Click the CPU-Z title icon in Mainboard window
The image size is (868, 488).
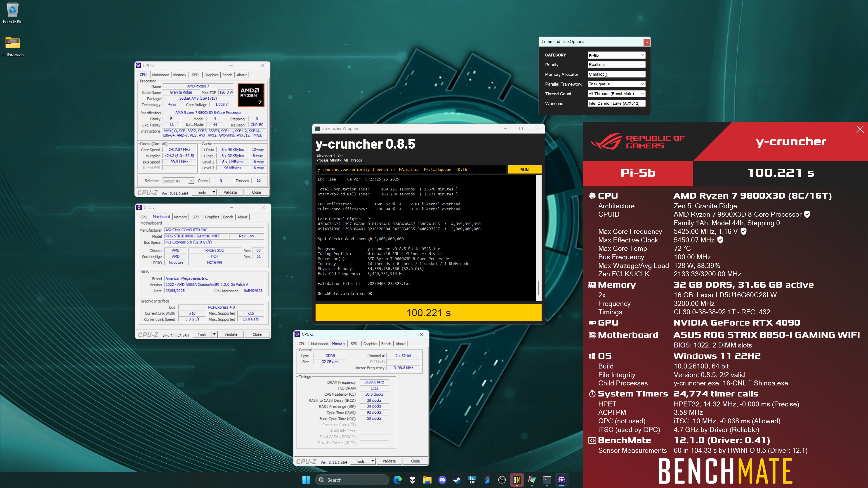[139, 207]
